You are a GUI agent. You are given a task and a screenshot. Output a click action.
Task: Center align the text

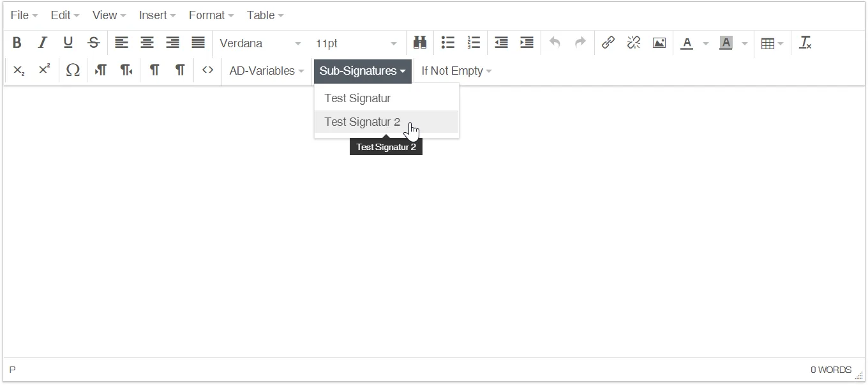pyautogui.click(x=147, y=43)
